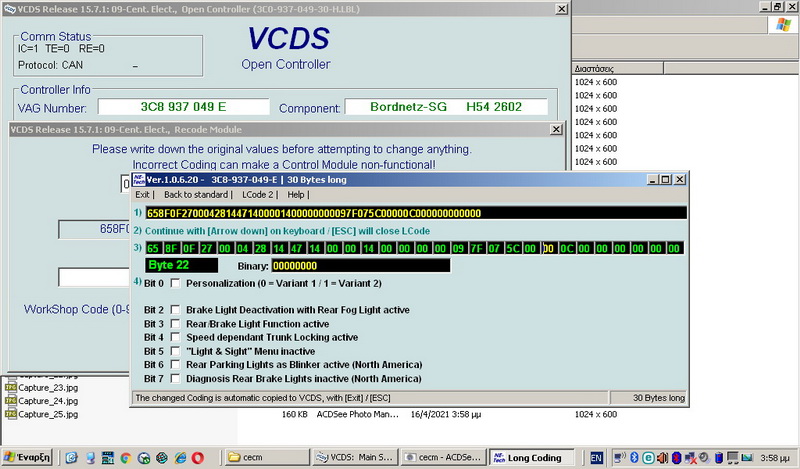This screenshot has width=800, height=469.
Task: Toggle Bit 3 Rear/Brake Light Function active
Action: click(x=175, y=324)
